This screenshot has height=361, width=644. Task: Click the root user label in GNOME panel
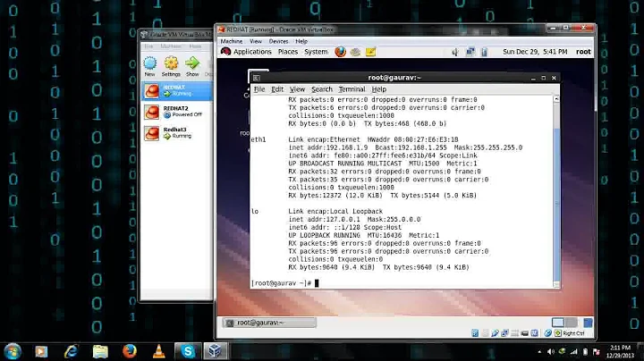point(583,52)
